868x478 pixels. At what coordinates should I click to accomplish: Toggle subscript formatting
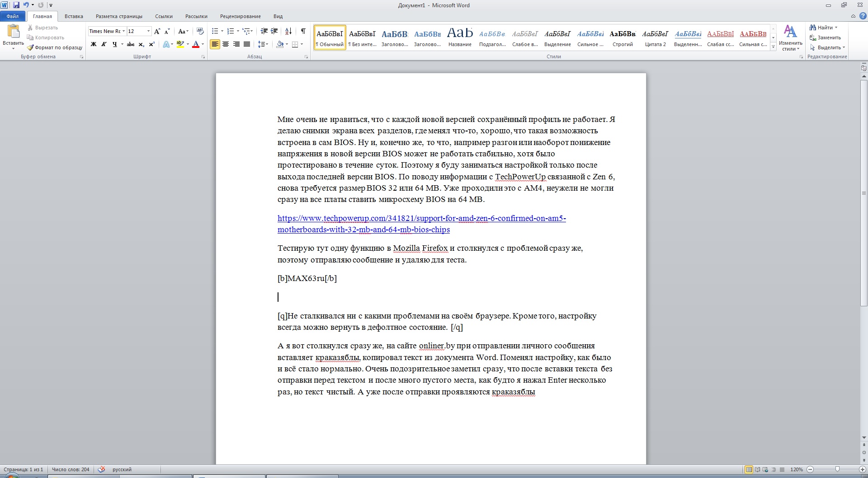(141, 44)
